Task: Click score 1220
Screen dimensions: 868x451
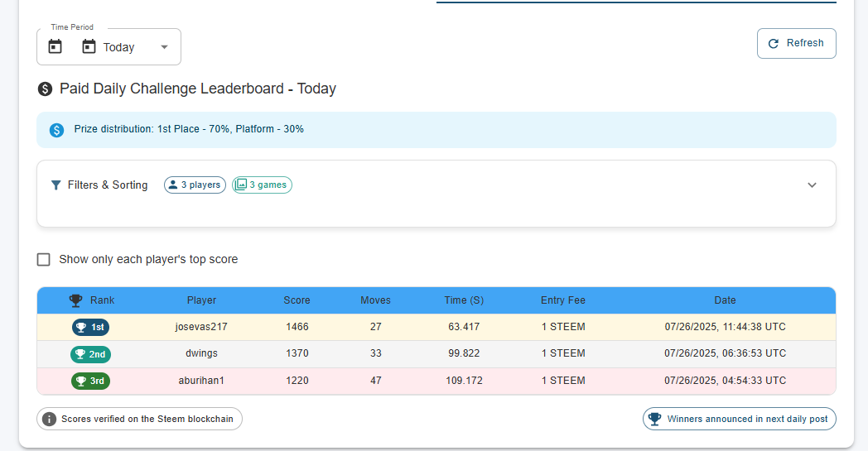Action: 297,381
